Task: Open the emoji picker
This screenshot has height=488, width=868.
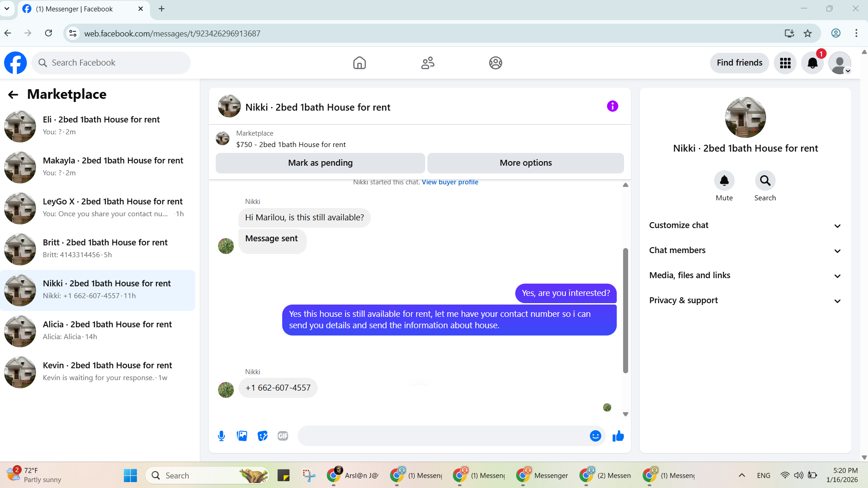Action: [x=595, y=436]
